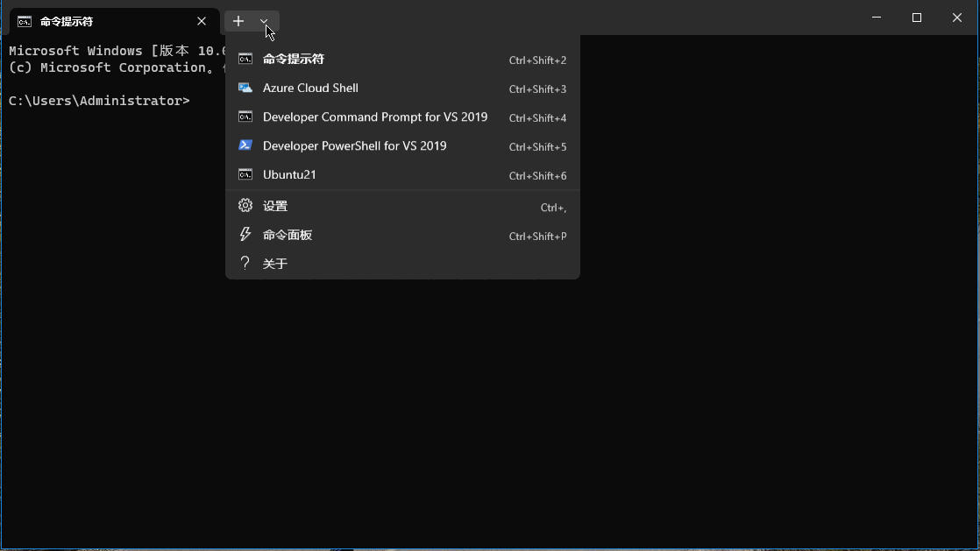This screenshot has width=980, height=551.
Task: Open the Ubuntu21 profile
Action: click(402, 174)
